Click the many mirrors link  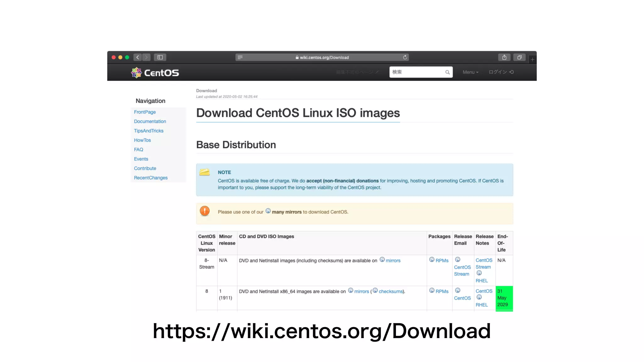coord(286,212)
